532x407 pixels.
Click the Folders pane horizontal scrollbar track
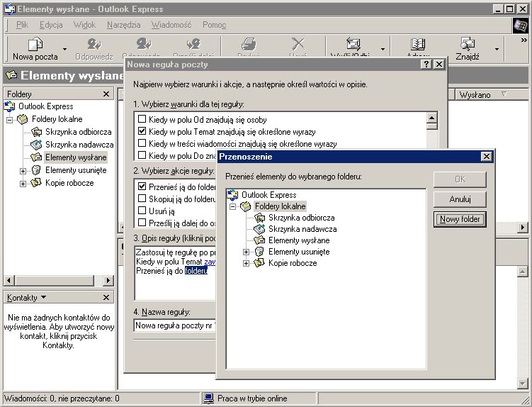98,280
